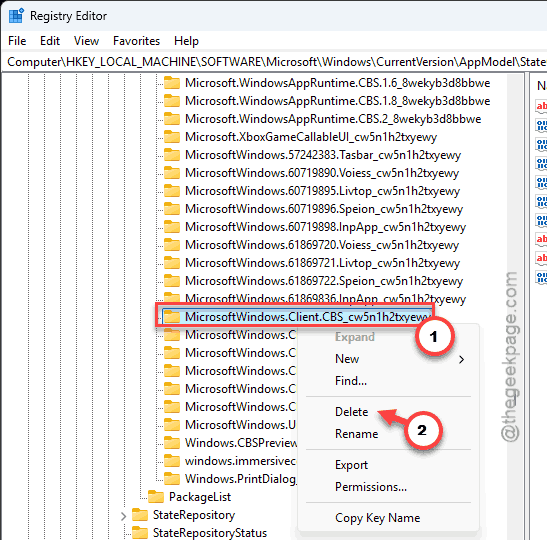Expand the StateRepository tree node
Viewport: 547px width, 540px height.
coord(123,516)
